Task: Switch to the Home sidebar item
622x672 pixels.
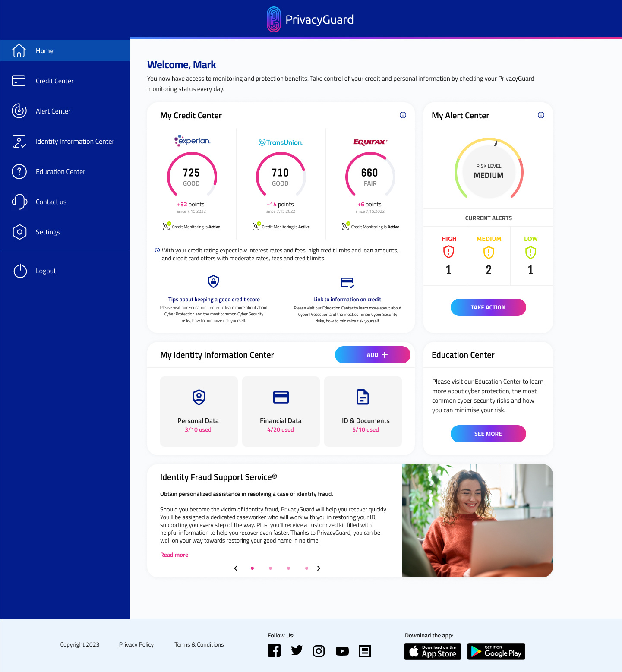Action: pyautogui.click(x=44, y=50)
